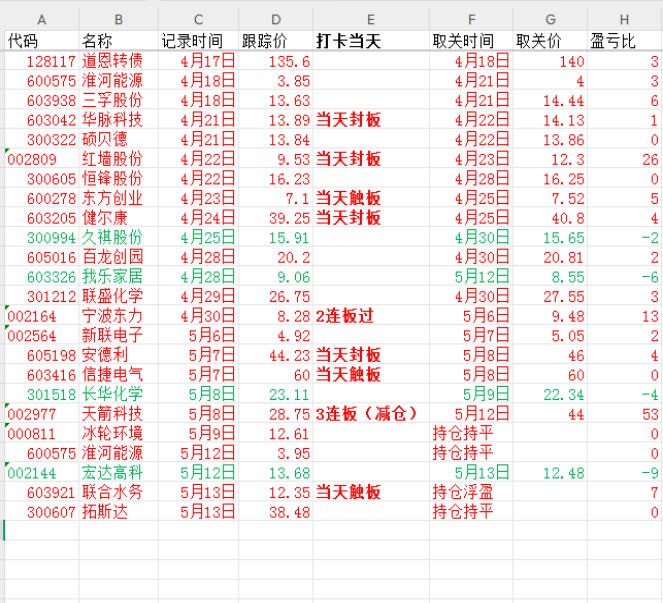This screenshot has height=603, width=663.
Task: Click the 记录时间 header cell
Action: point(198,41)
